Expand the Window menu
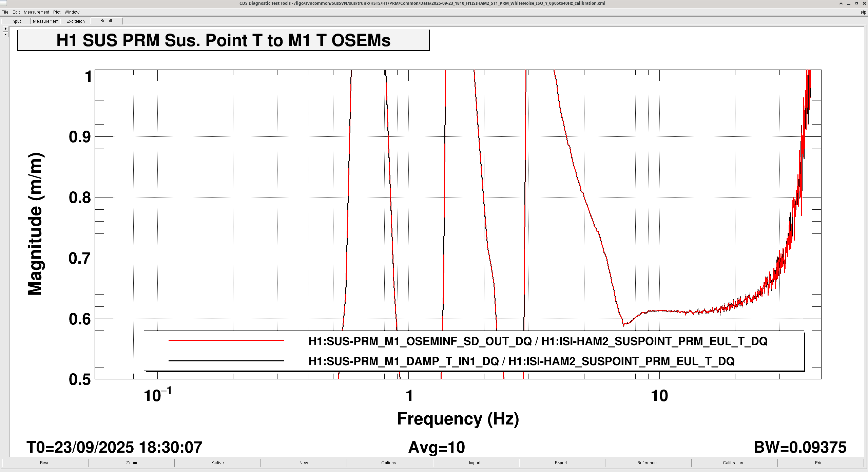The image size is (868, 472). [x=72, y=12]
